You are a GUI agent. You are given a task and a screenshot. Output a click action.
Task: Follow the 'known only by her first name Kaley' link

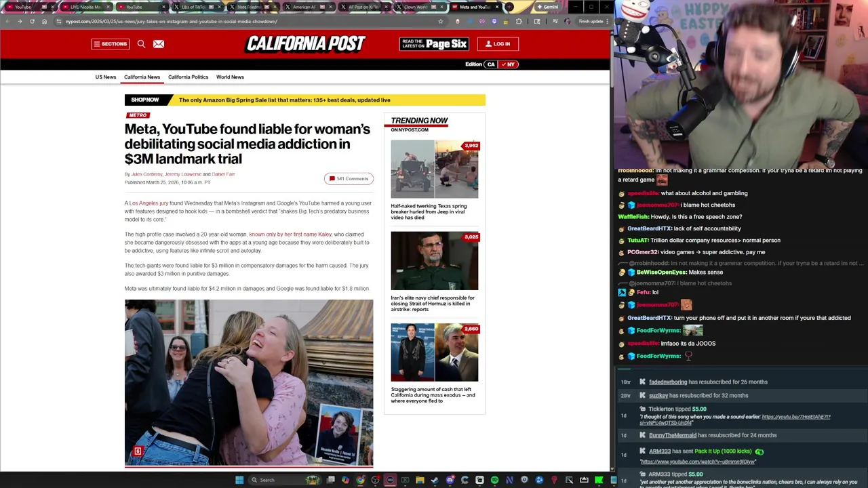pyautogui.click(x=290, y=235)
